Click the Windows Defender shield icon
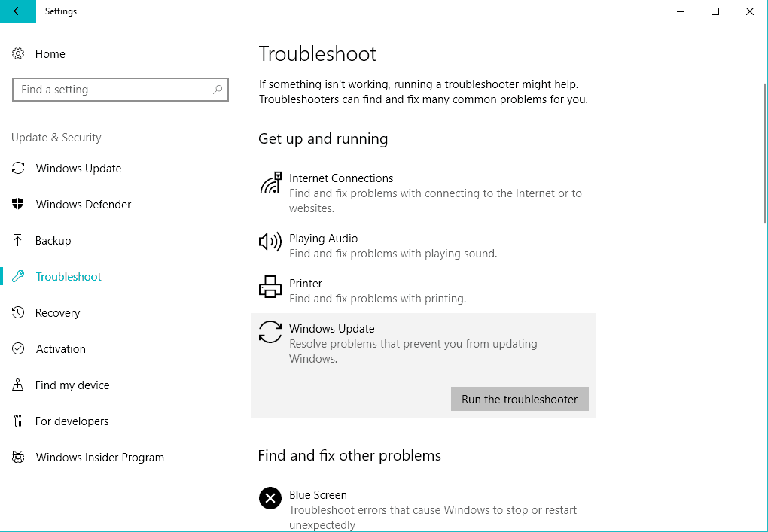The width and height of the screenshot is (768, 532). coord(18,205)
